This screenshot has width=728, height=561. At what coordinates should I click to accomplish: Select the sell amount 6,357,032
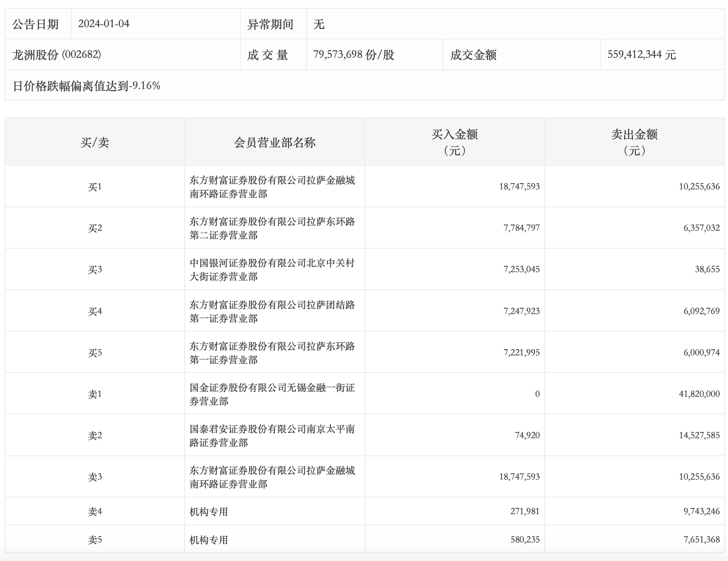[702, 228]
